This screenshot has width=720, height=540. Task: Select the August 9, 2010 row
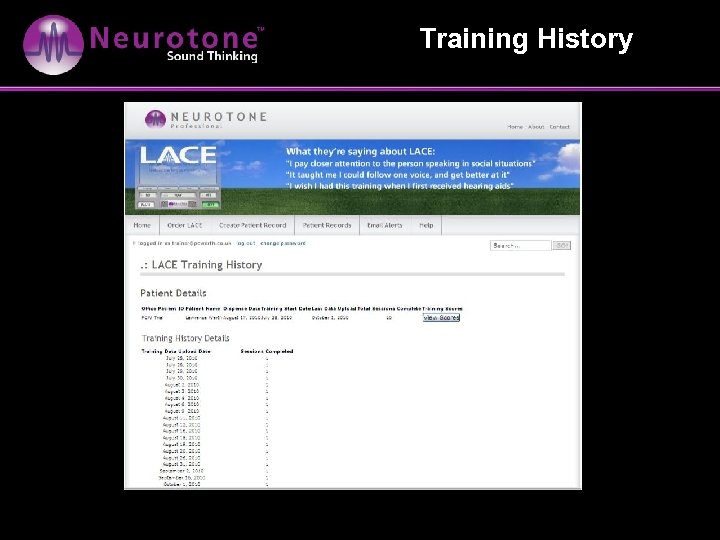(x=216, y=411)
